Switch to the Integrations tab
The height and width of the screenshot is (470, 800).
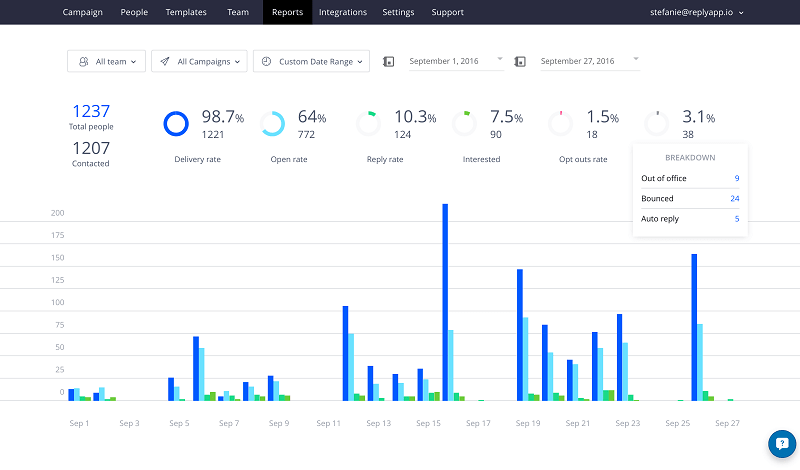pos(342,12)
